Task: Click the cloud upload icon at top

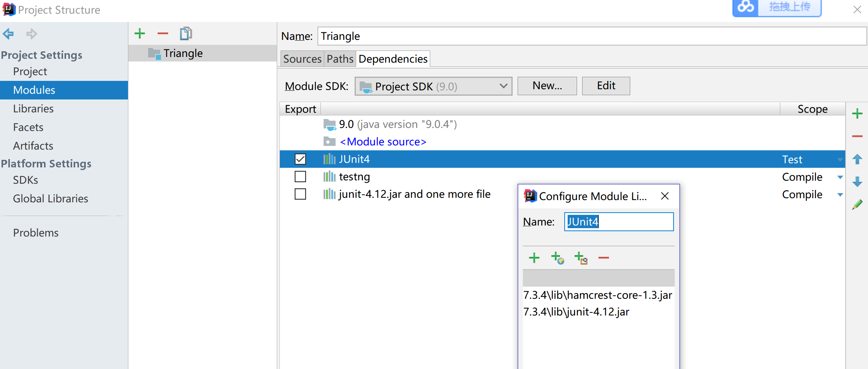Action: coord(745,7)
